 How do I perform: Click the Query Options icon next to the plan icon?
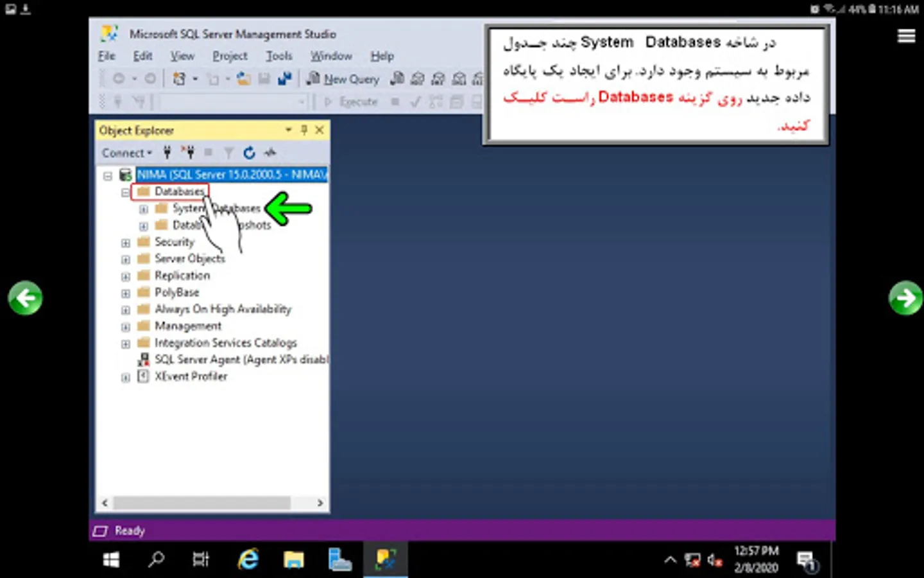pos(456,101)
